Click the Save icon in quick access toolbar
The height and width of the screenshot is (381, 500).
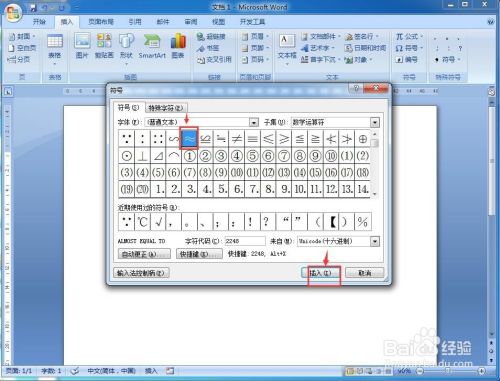pyautogui.click(x=33, y=8)
